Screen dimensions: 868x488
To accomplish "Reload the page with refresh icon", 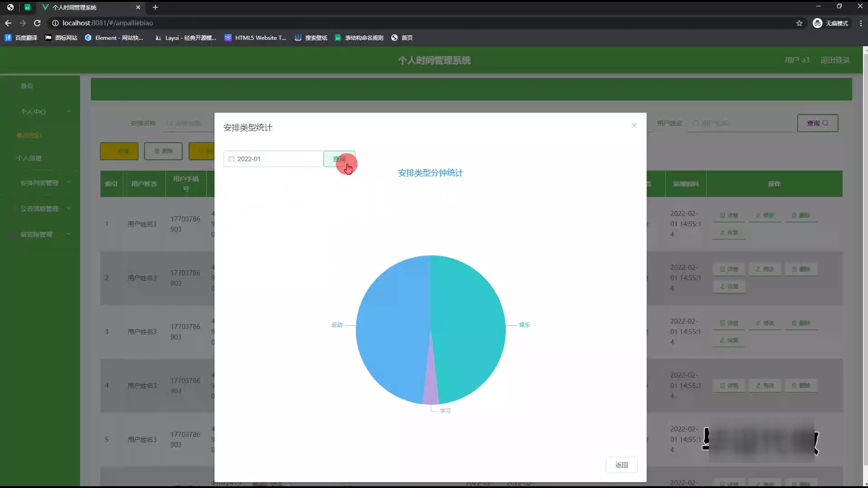I will (38, 23).
